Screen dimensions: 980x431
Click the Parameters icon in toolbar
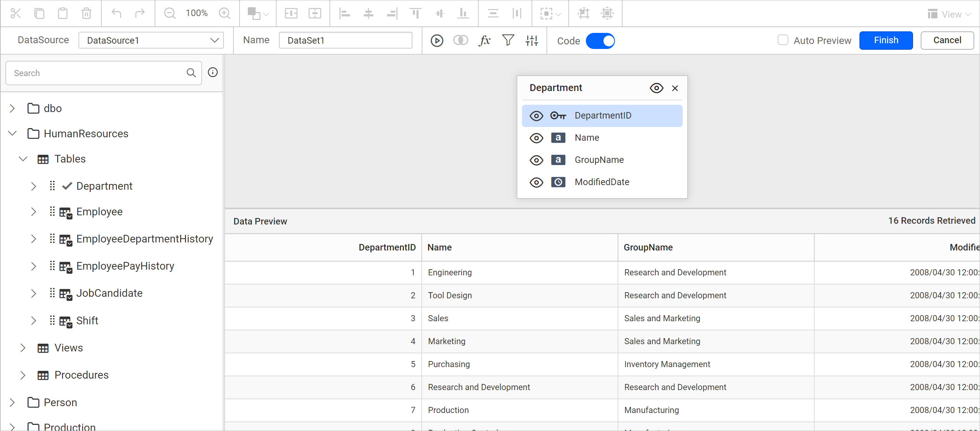(532, 41)
